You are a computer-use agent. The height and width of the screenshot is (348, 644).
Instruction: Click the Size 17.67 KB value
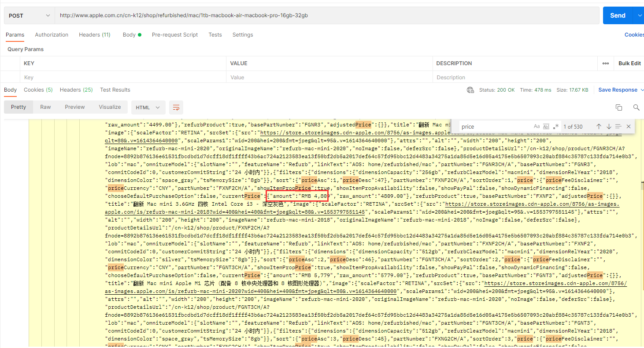572,90
